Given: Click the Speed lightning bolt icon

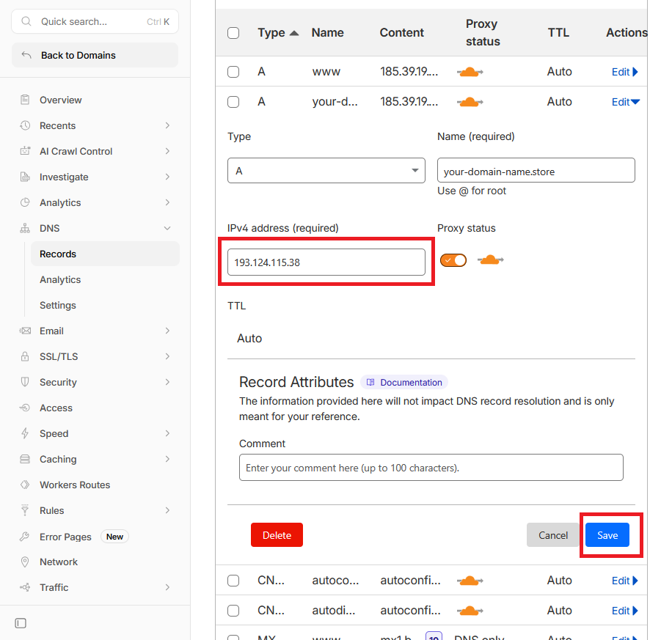Looking at the screenshot, I should (25, 433).
